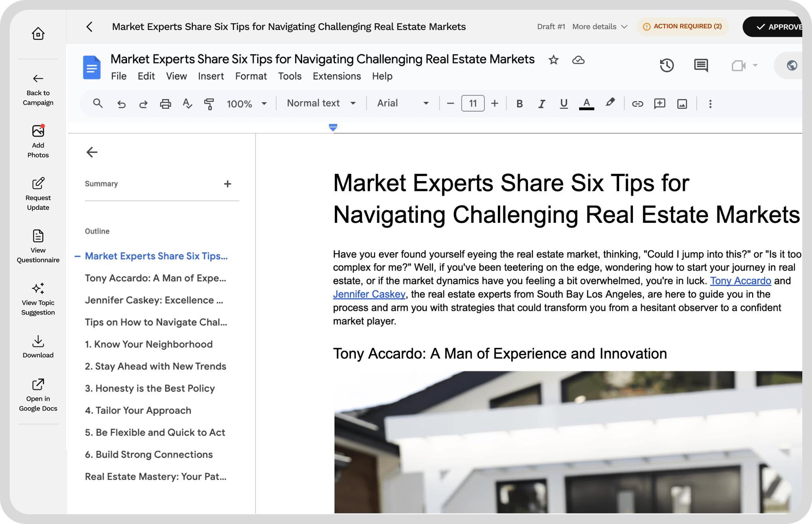The height and width of the screenshot is (524, 812).
Task: Click the highlighter color pen icon
Action: [x=610, y=103]
